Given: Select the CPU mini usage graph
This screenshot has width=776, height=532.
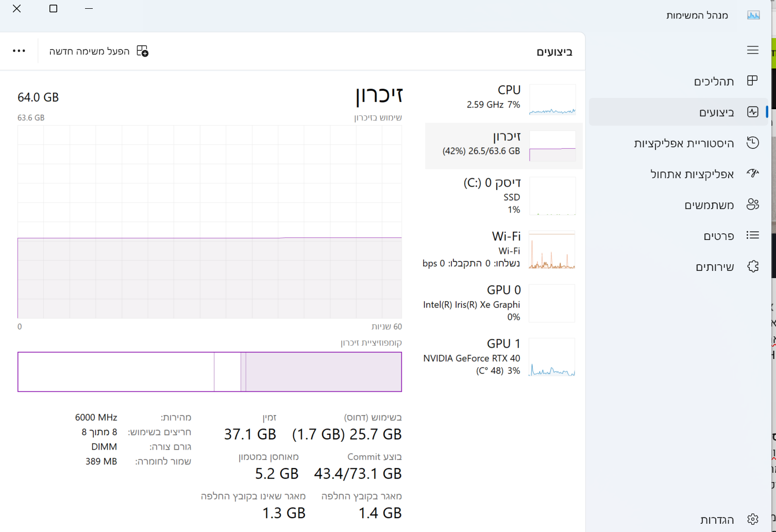Looking at the screenshot, I should 552,99.
